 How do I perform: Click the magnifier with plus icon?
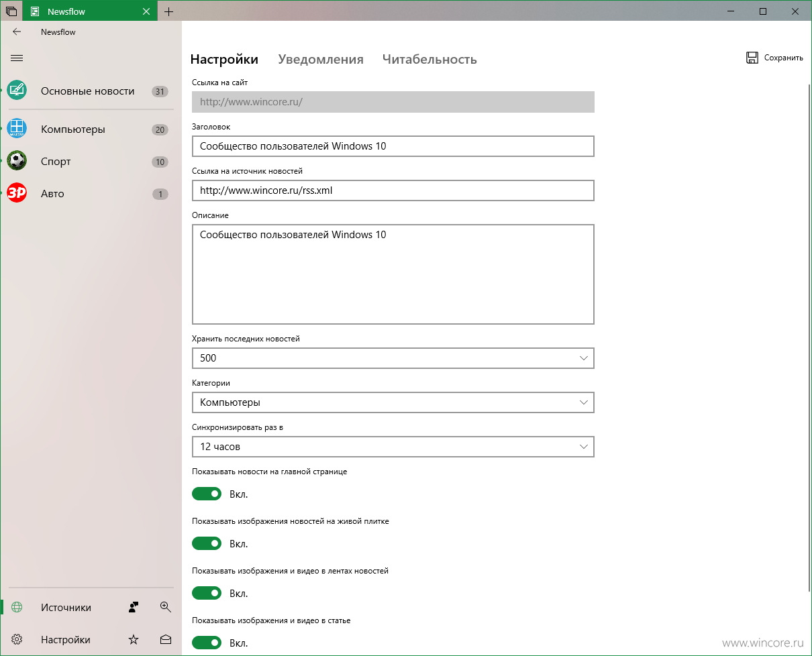[166, 607]
